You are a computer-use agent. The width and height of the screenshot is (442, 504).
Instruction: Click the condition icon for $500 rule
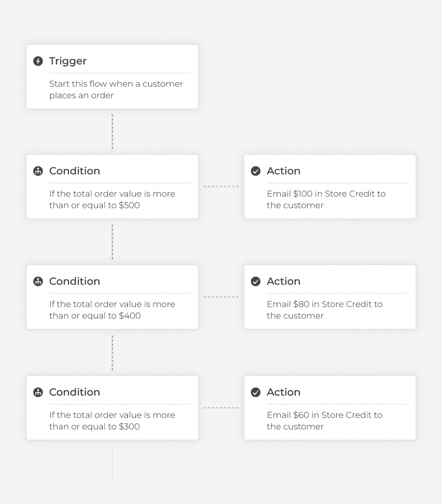[38, 171]
